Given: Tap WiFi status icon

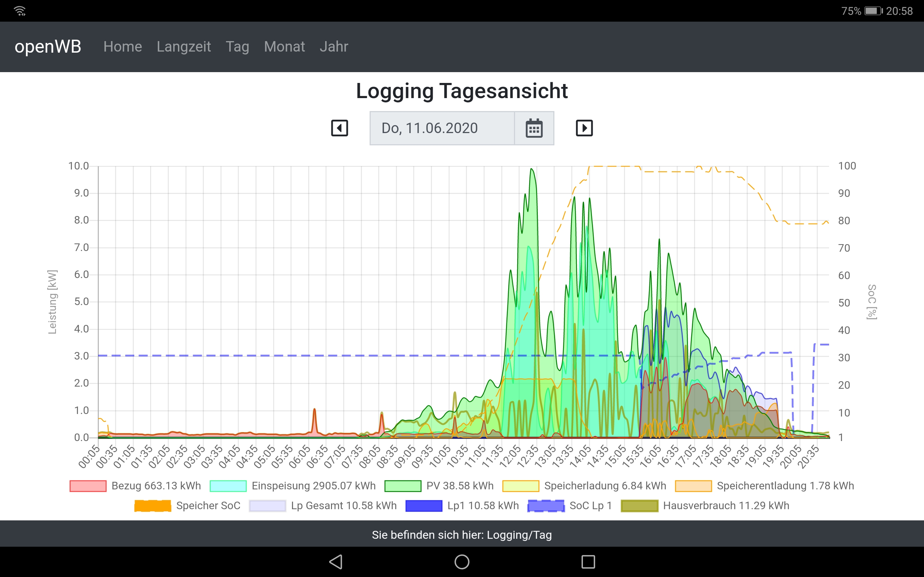Looking at the screenshot, I should point(20,11).
